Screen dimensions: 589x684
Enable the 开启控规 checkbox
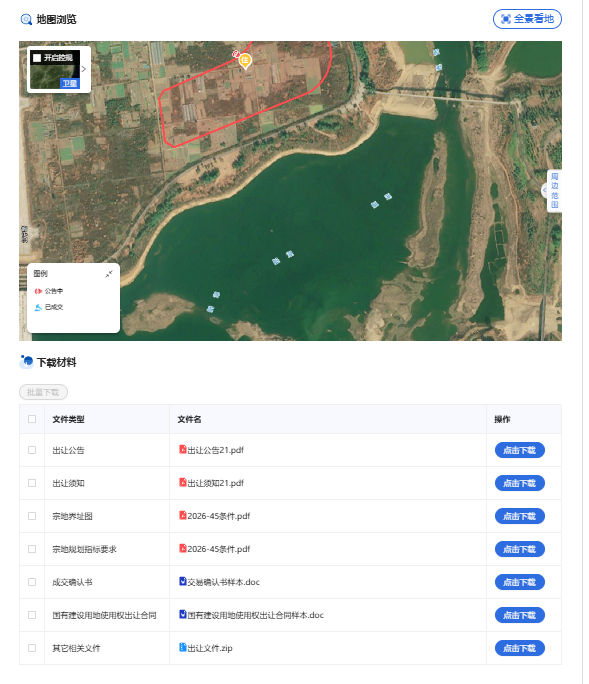[37, 58]
